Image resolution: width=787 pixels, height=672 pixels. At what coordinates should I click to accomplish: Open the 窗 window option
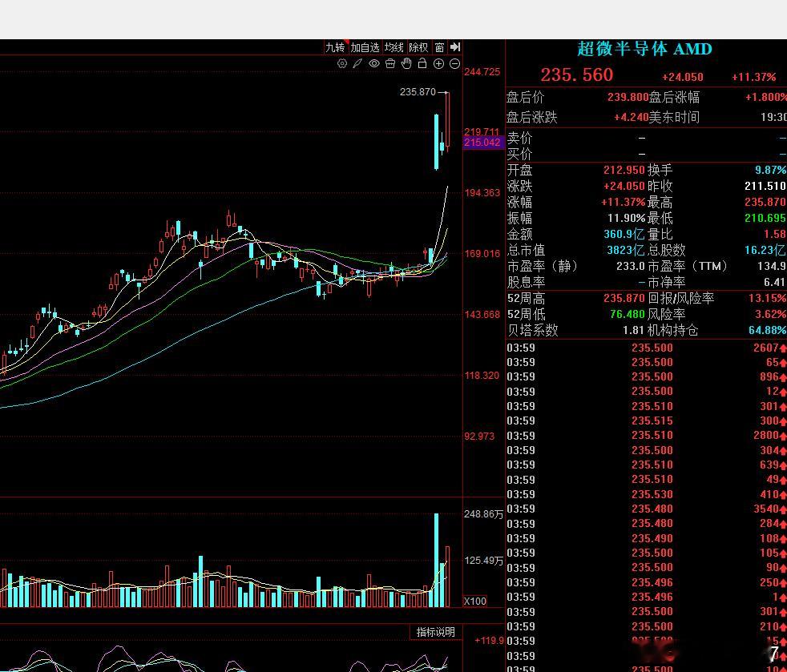[x=440, y=47]
